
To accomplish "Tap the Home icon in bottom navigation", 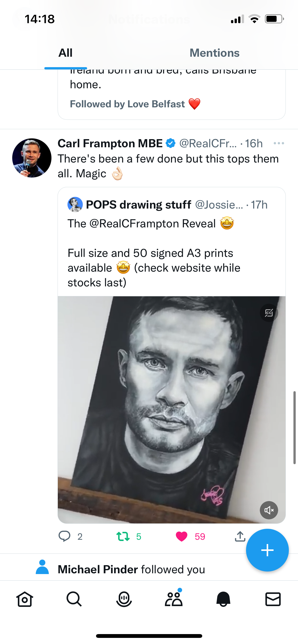I will [x=25, y=599].
